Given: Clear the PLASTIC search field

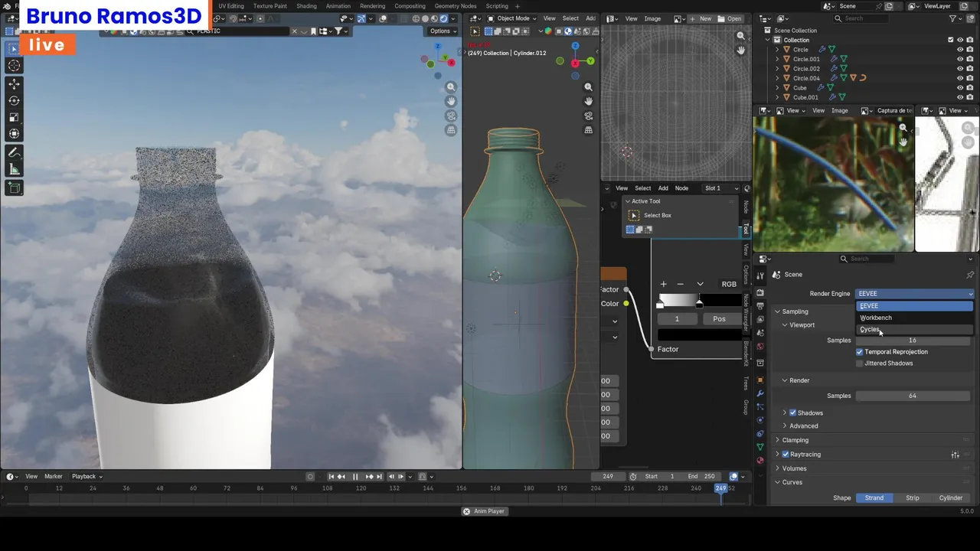Looking at the screenshot, I should click(294, 31).
